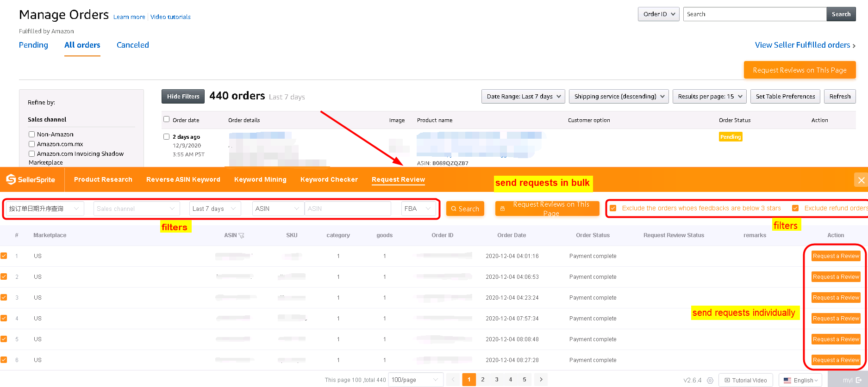Open the Keyword Checker tab
Viewport: 868px width, 387px height.
[329, 179]
